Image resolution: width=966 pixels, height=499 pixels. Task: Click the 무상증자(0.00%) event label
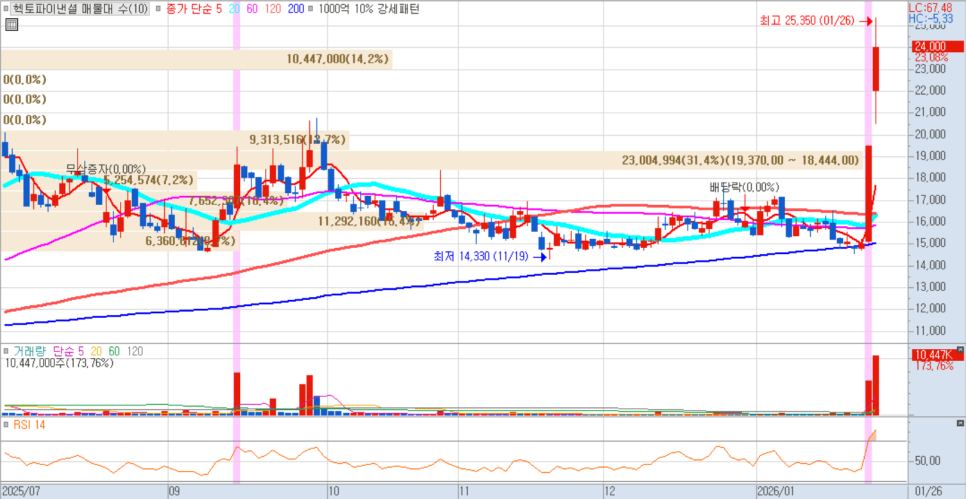point(106,169)
